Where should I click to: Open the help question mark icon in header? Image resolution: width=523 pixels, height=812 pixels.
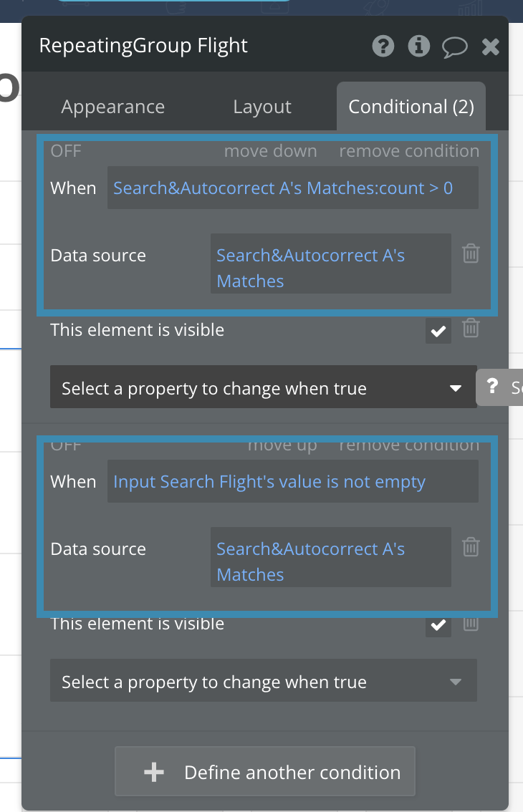[383, 47]
